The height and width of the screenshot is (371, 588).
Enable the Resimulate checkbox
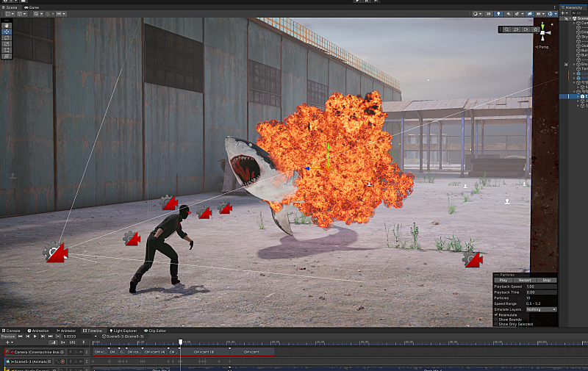coord(496,314)
